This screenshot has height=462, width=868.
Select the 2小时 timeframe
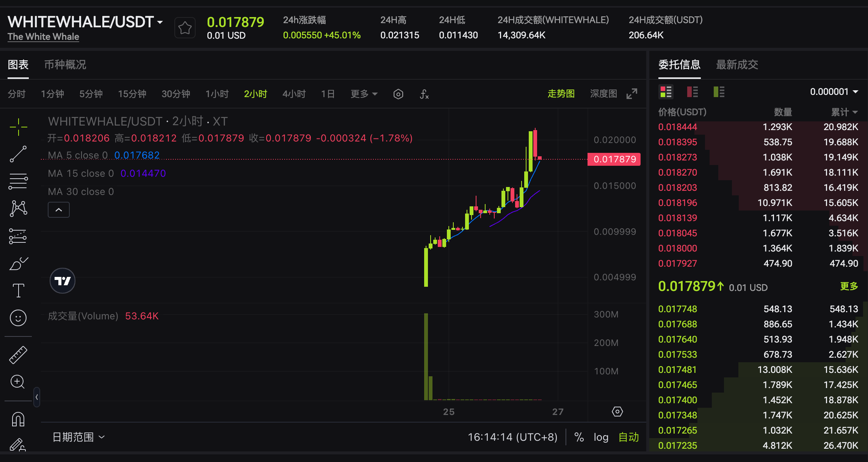[x=255, y=94]
